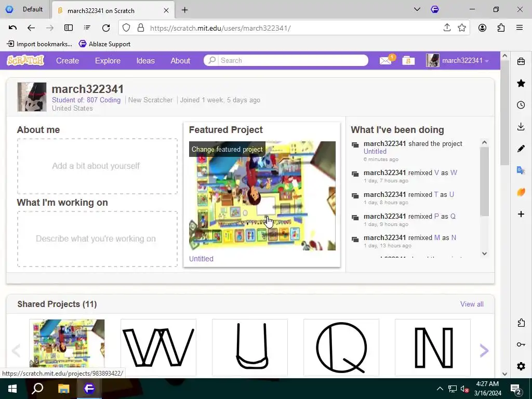Show next shared projects with right arrow
This screenshot has width=532, height=399.
coord(484,351)
